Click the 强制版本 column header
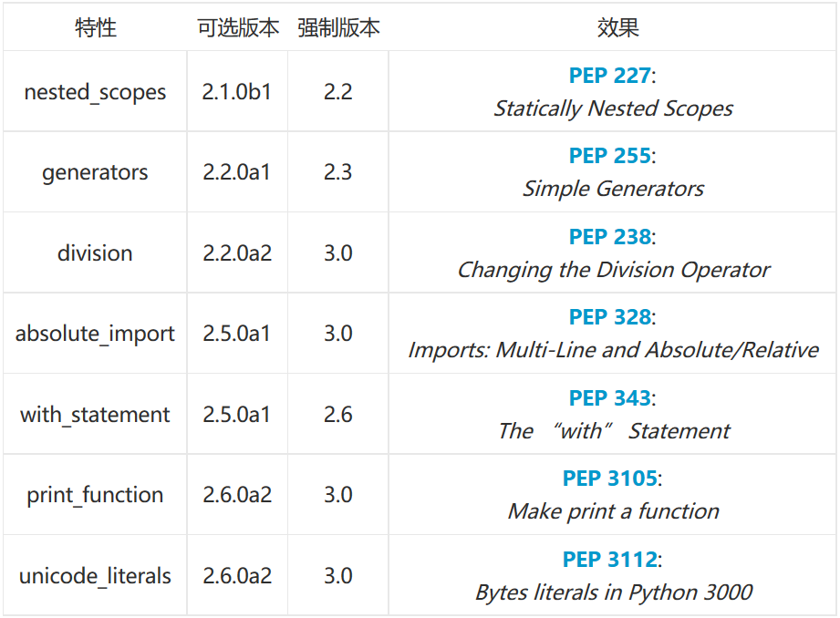Screen dimensions: 840x618 point(338,27)
